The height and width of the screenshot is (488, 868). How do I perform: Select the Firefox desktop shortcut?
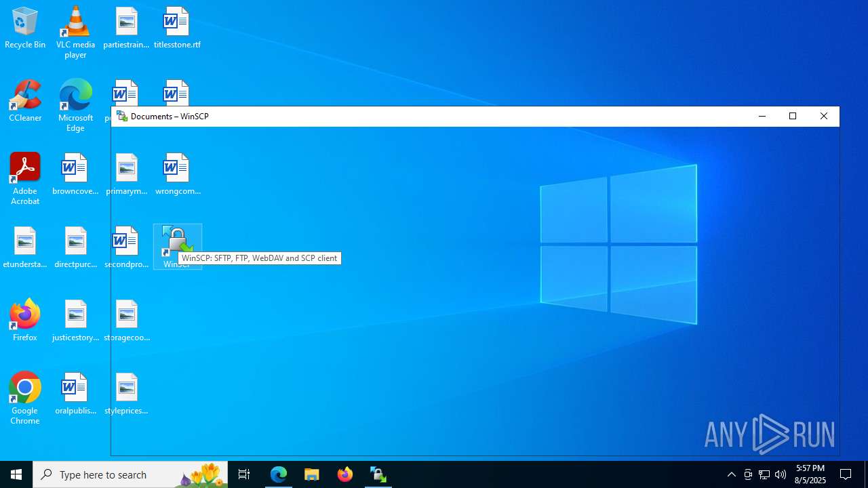[25, 321]
